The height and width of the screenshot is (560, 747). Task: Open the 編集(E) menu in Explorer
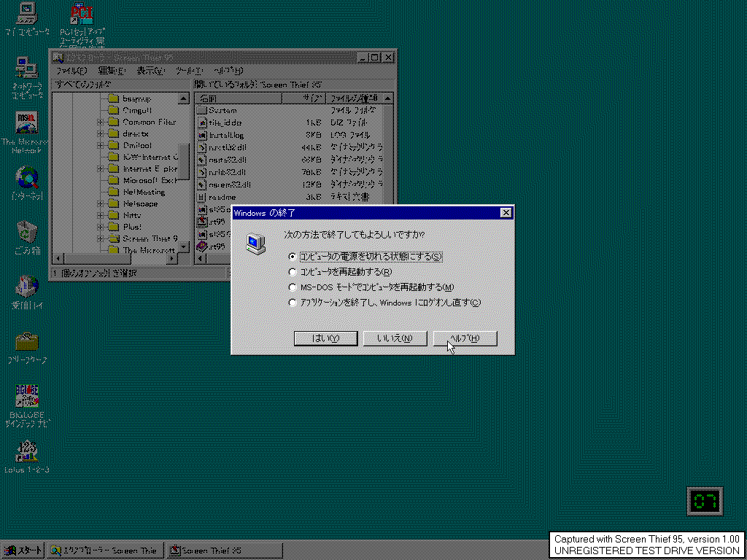click(112, 71)
